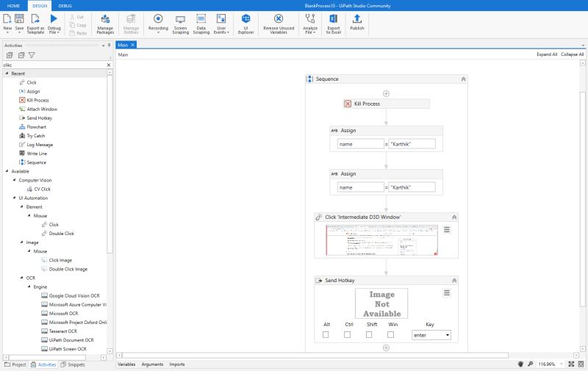Collapse the OCR tree node
This screenshot has width=588, height=371.
click(x=22, y=278)
